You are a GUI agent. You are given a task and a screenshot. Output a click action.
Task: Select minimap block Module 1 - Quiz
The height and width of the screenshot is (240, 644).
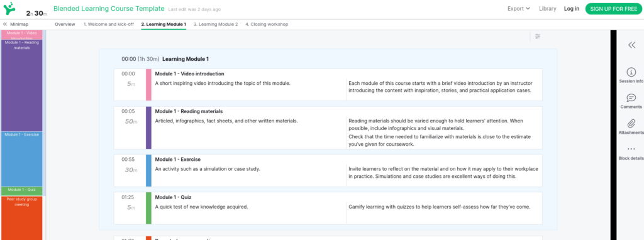[x=22, y=191]
